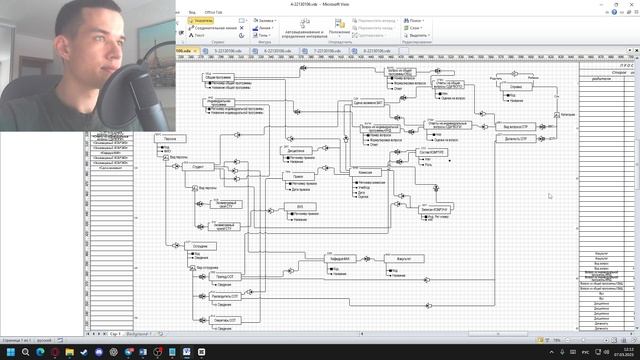Click the insert new page icon after Background-1
The height and width of the screenshot is (360, 640).
[x=160, y=334]
